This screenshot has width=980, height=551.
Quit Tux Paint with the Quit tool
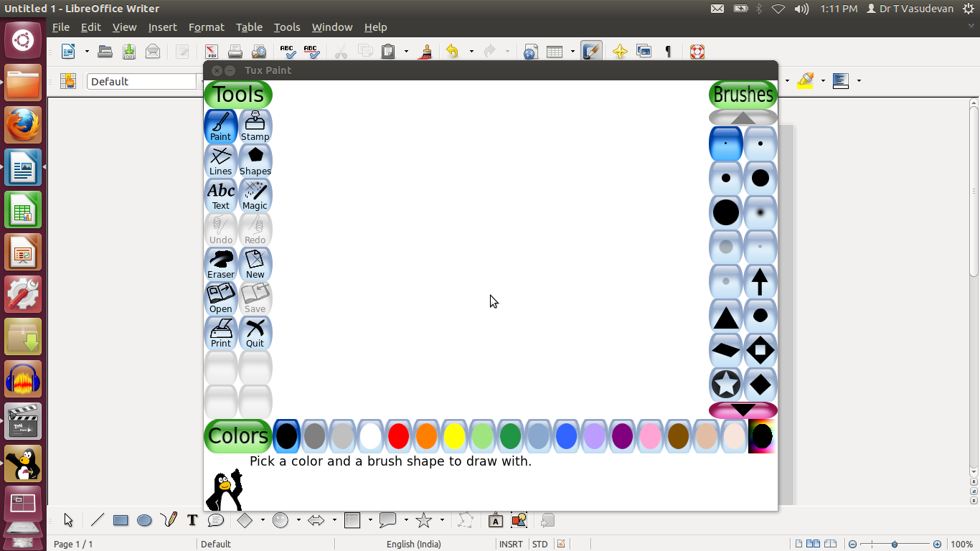click(x=255, y=333)
